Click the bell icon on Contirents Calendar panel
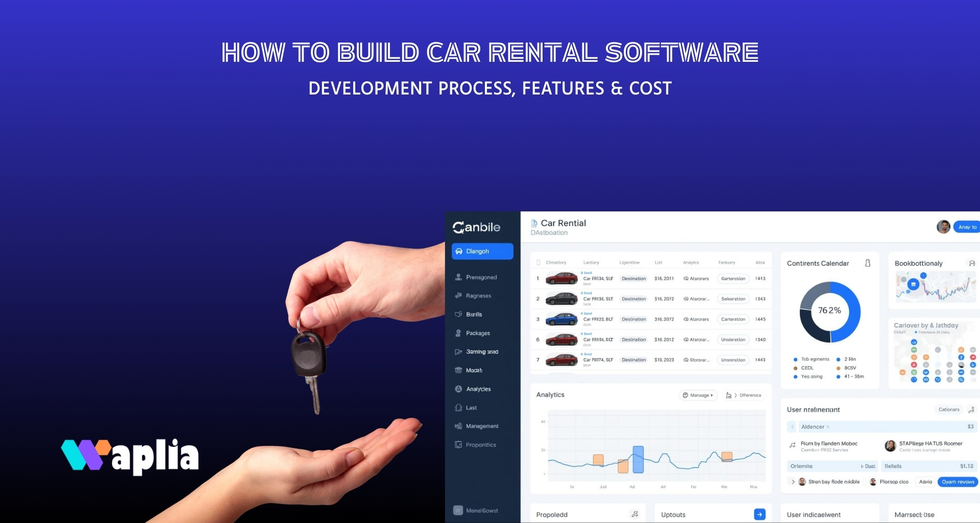The image size is (980, 523). (x=867, y=264)
